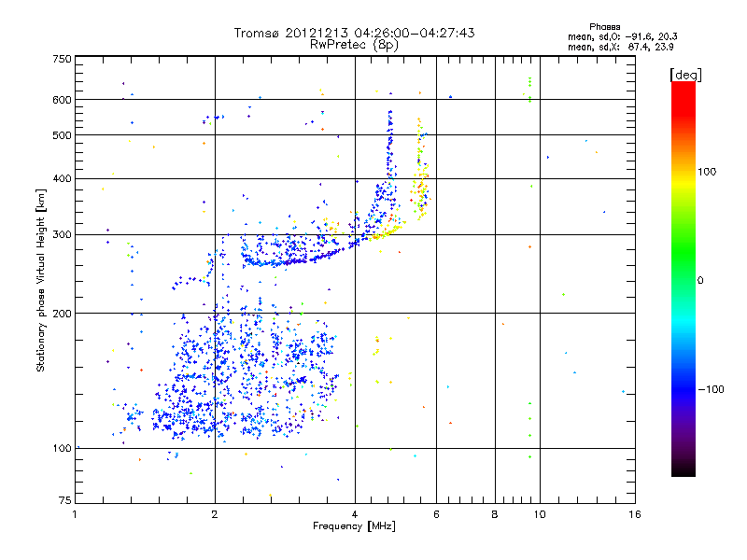Click the plot title 'Tromsø 20121213 04:26:00-04:27:43'

click(354, 33)
